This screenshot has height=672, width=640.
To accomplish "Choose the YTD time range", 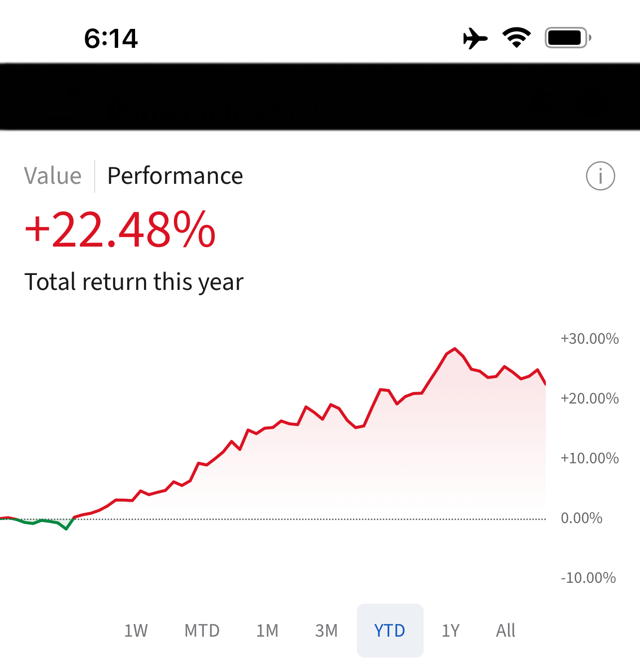I will (390, 631).
